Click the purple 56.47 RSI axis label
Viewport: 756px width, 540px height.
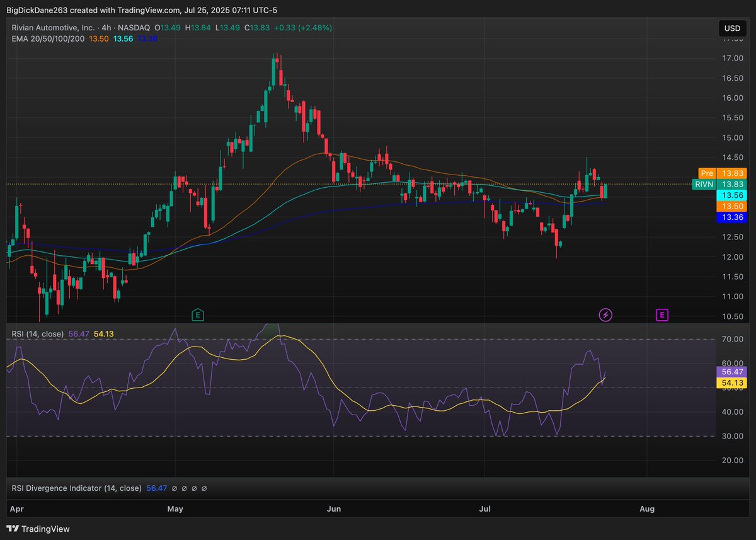pos(731,372)
